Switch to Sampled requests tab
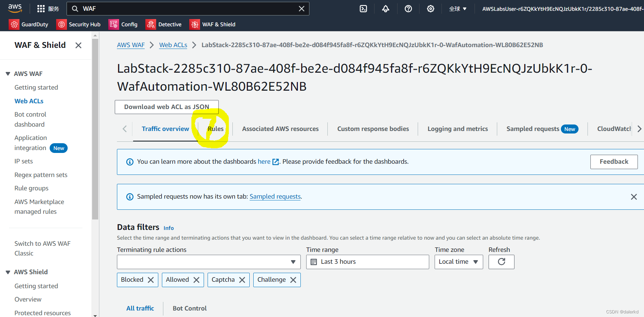644x317 pixels. (542, 129)
